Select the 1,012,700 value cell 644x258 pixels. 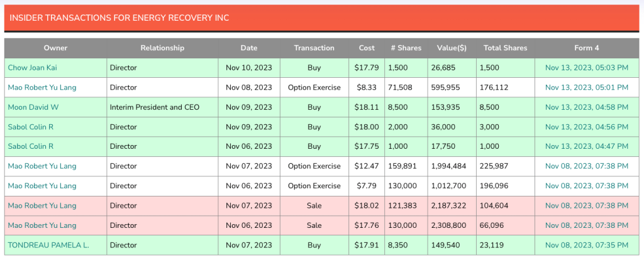pos(452,186)
